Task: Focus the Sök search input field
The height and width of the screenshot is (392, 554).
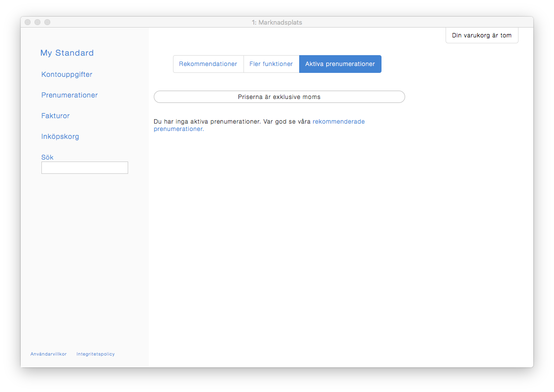Action: click(x=84, y=168)
